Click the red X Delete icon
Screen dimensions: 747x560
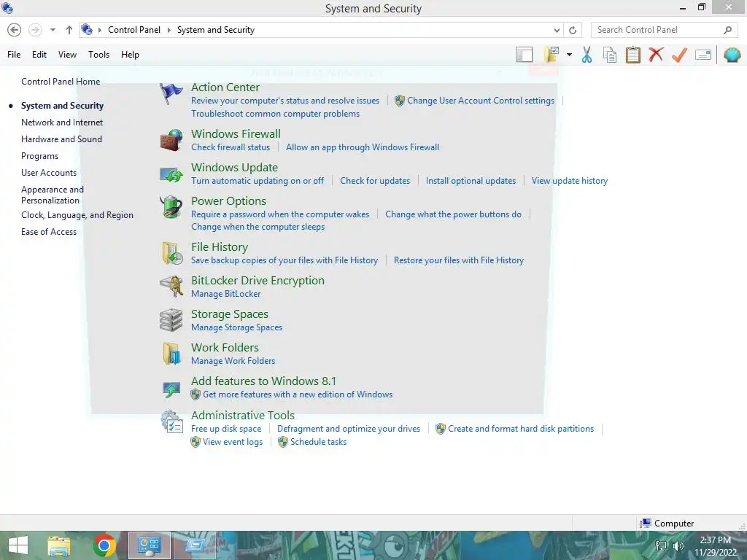(656, 54)
